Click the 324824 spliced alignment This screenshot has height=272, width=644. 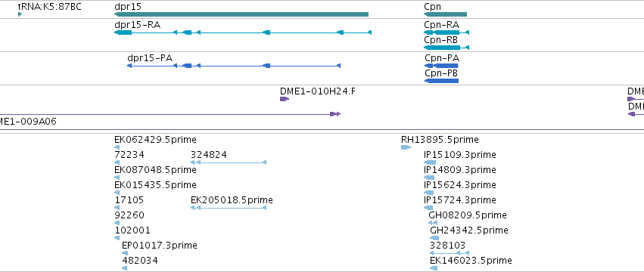click(x=229, y=162)
